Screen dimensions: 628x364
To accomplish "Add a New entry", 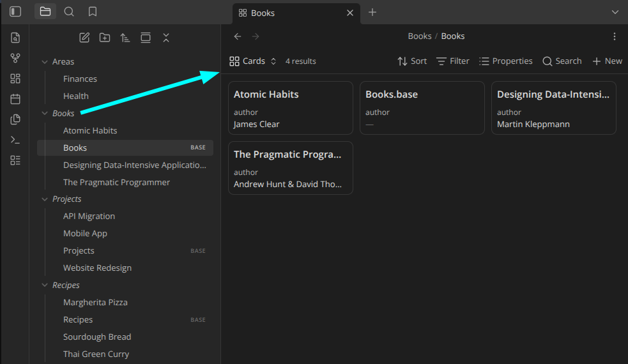I will tap(607, 61).
